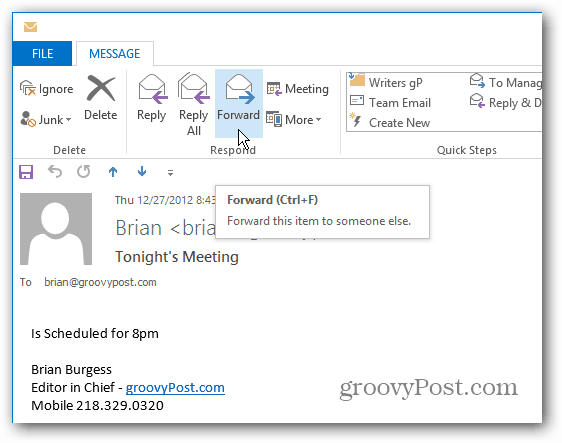This screenshot has height=443, width=562.
Task: Run the Reply & Delete quick step
Action: (505, 103)
